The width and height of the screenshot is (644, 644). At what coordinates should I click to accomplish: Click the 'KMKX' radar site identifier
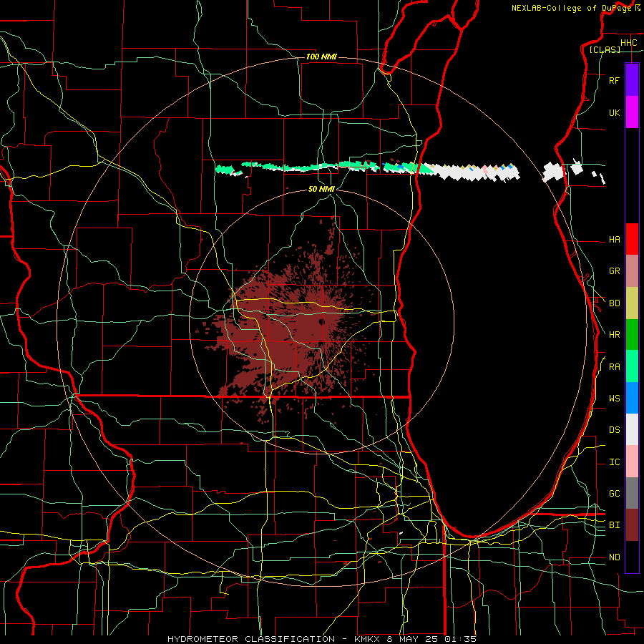pyautogui.click(x=367, y=639)
